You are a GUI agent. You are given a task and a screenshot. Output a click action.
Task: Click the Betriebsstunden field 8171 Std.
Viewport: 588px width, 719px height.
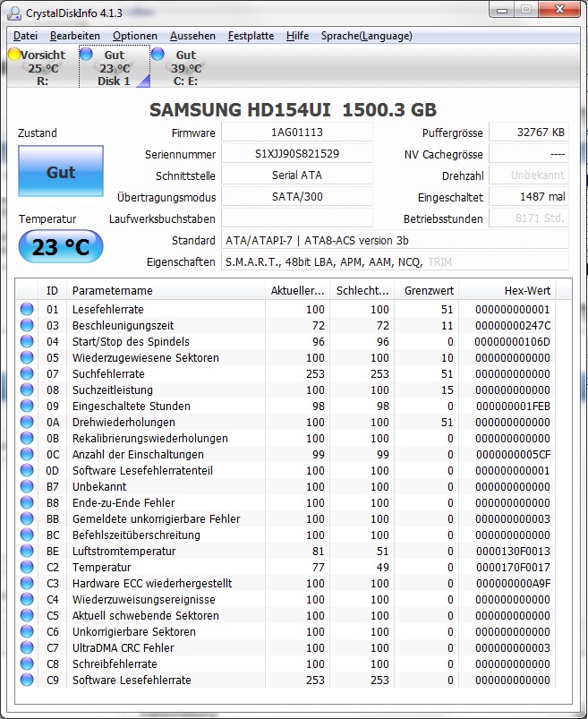tap(529, 218)
